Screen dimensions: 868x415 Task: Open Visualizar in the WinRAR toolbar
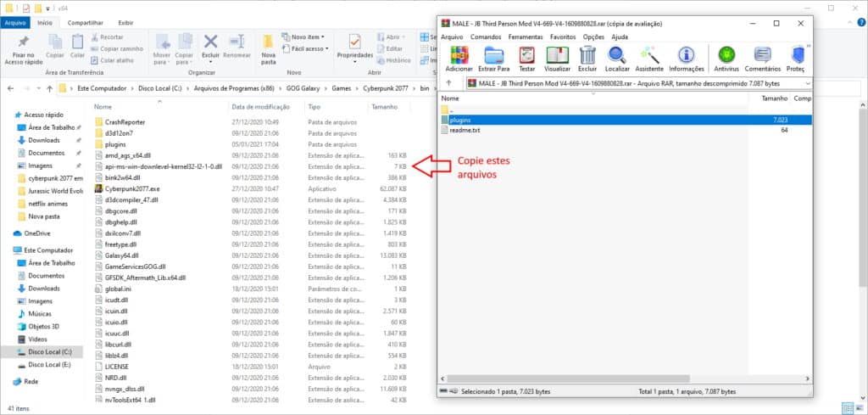coord(557,55)
